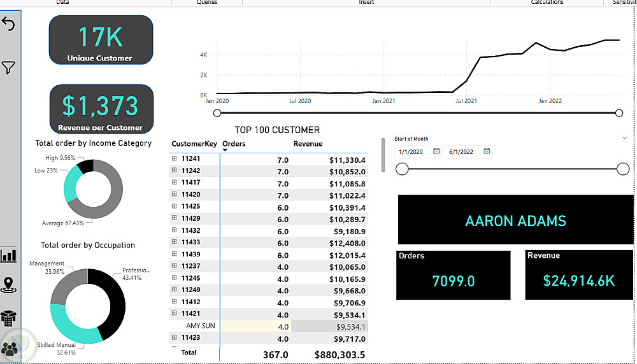The width and height of the screenshot is (637, 364).
Task: Select the Unique Customer 17K card
Action: [101, 39]
